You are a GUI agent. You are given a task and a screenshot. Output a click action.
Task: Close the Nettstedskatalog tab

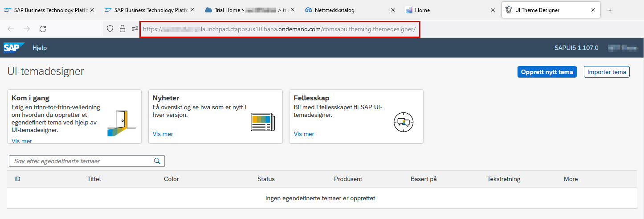pyautogui.click(x=392, y=10)
